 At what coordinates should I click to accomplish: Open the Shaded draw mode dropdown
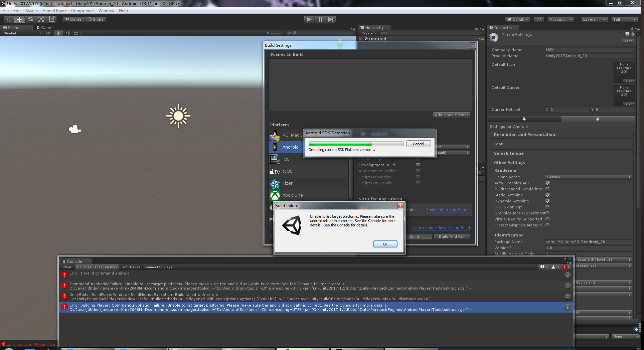coord(22,33)
